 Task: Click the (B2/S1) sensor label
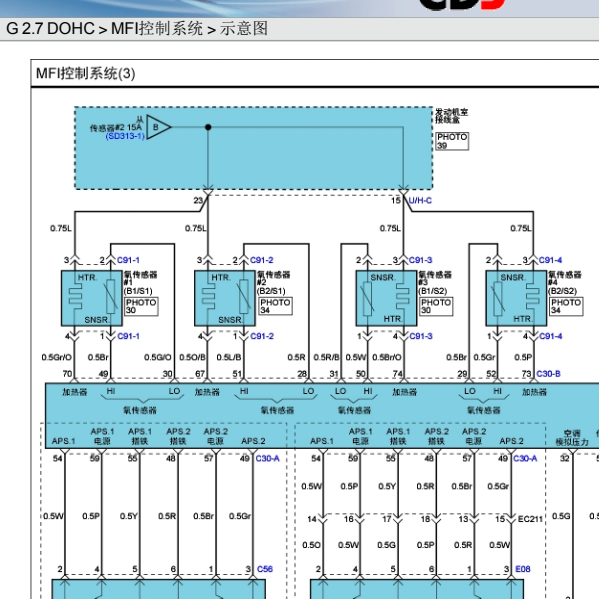271,291
